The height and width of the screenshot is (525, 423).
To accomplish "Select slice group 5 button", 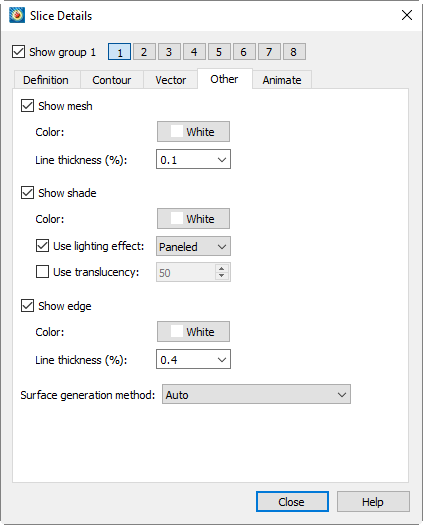I will pyautogui.click(x=219, y=52).
